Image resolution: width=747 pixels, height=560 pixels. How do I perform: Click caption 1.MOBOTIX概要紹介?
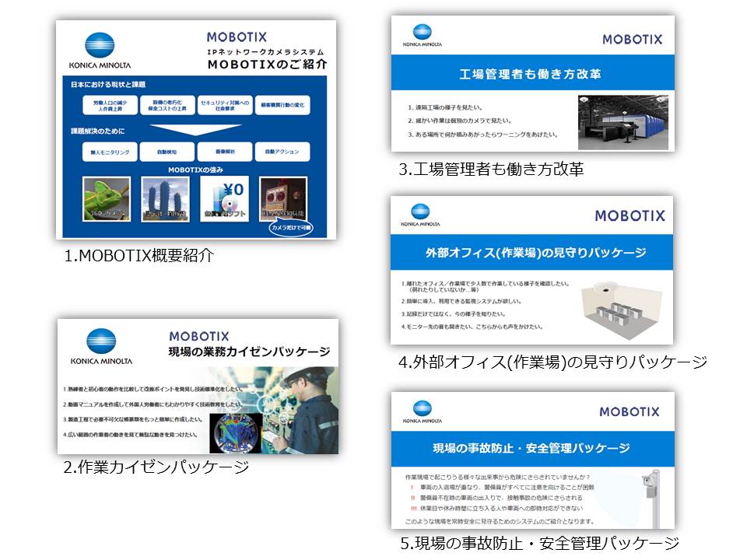pyautogui.click(x=139, y=256)
